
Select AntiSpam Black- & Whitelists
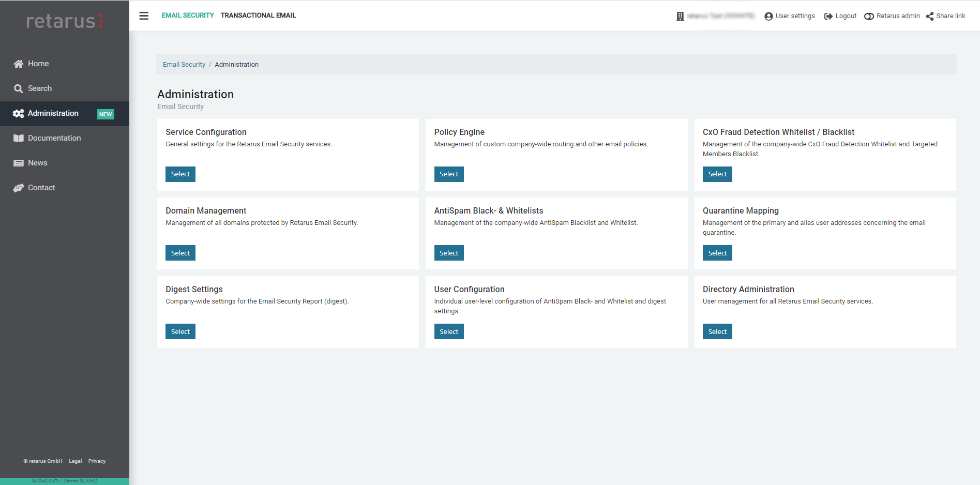(x=449, y=253)
